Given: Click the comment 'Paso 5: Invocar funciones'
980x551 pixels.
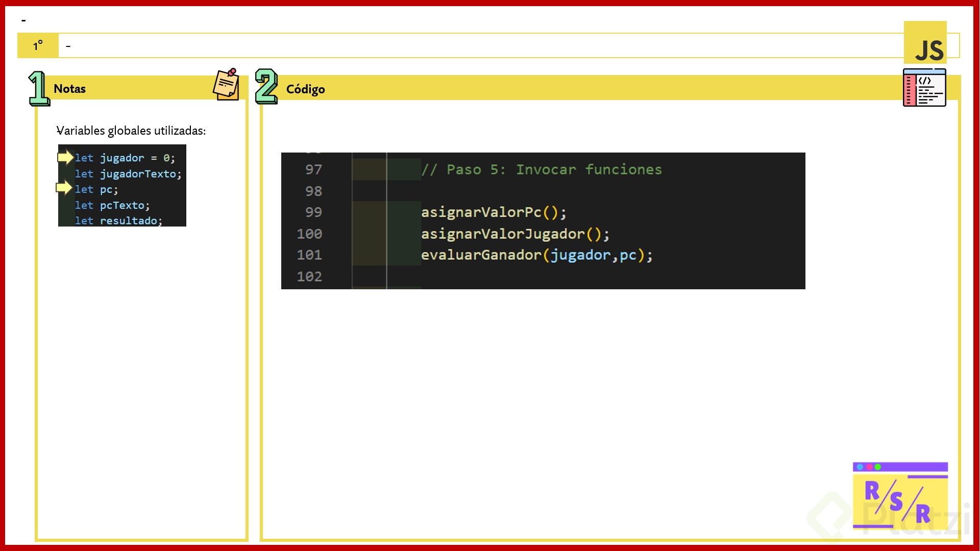Looking at the screenshot, I should pos(542,169).
